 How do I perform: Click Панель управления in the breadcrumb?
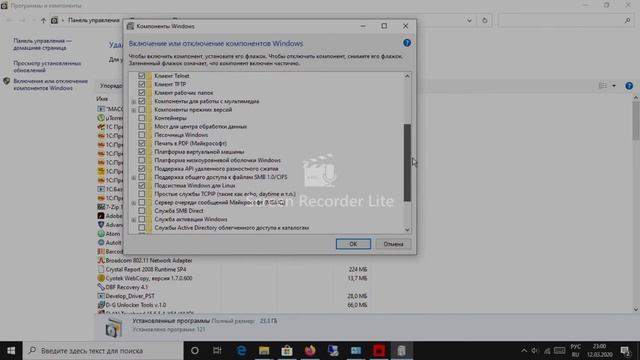(x=94, y=20)
